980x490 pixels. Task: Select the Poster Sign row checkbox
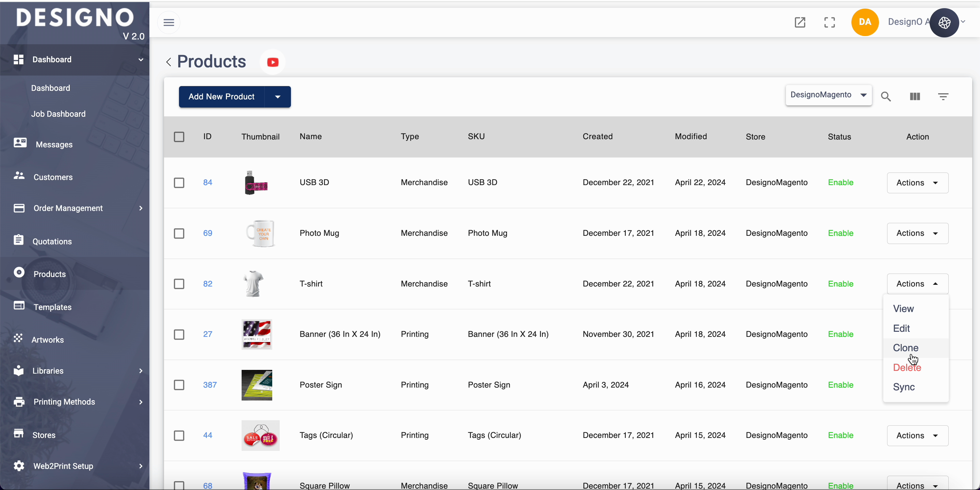tap(179, 385)
